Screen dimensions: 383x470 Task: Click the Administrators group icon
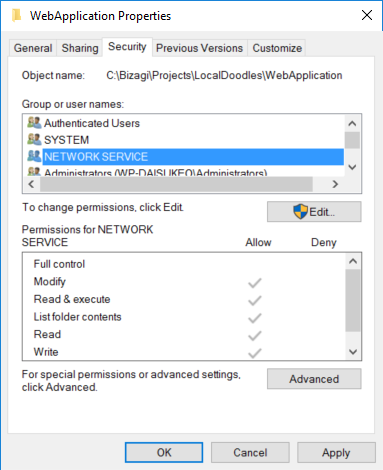[34, 171]
